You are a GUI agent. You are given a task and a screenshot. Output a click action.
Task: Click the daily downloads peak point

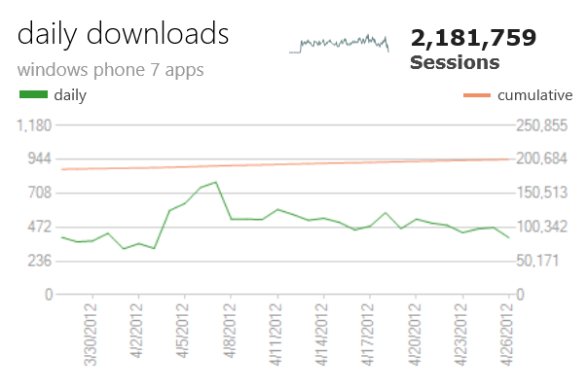tap(215, 182)
